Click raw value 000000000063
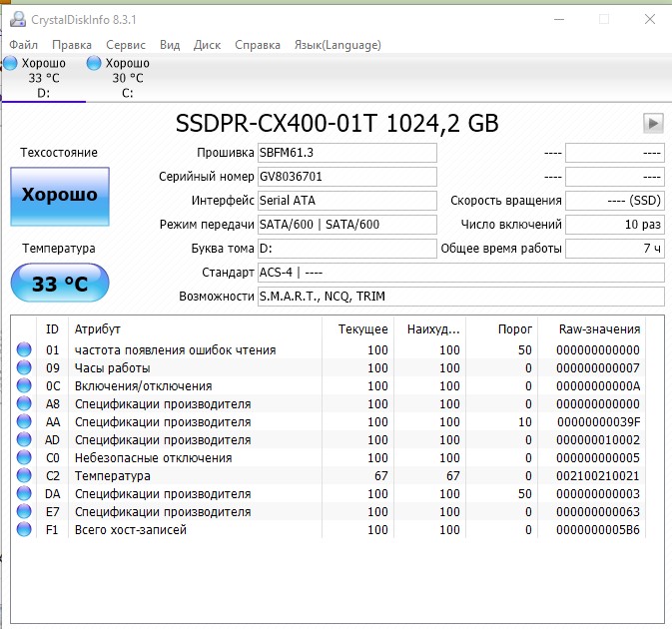 tap(598, 512)
